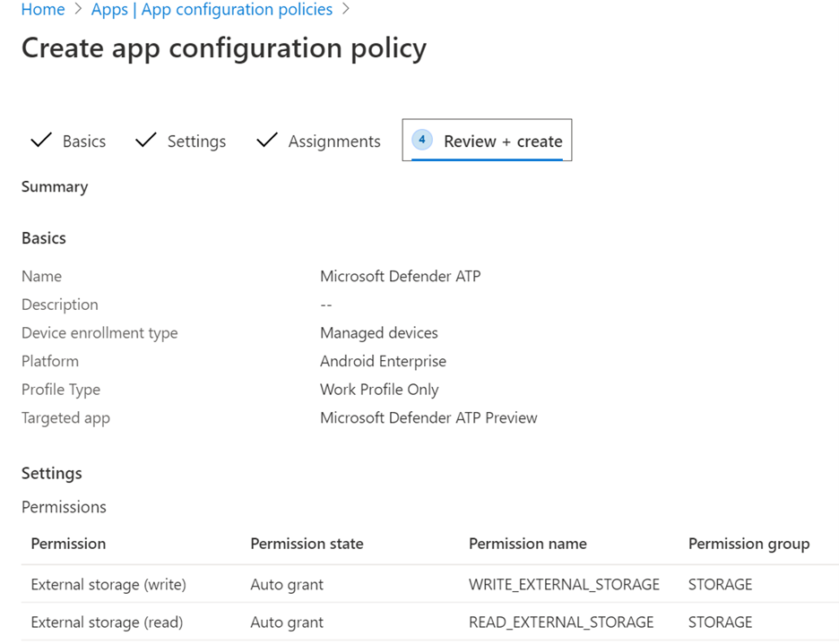Screen dimensions: 839x644
Task: Select the Review + create tab
Action: coord(502,142)
